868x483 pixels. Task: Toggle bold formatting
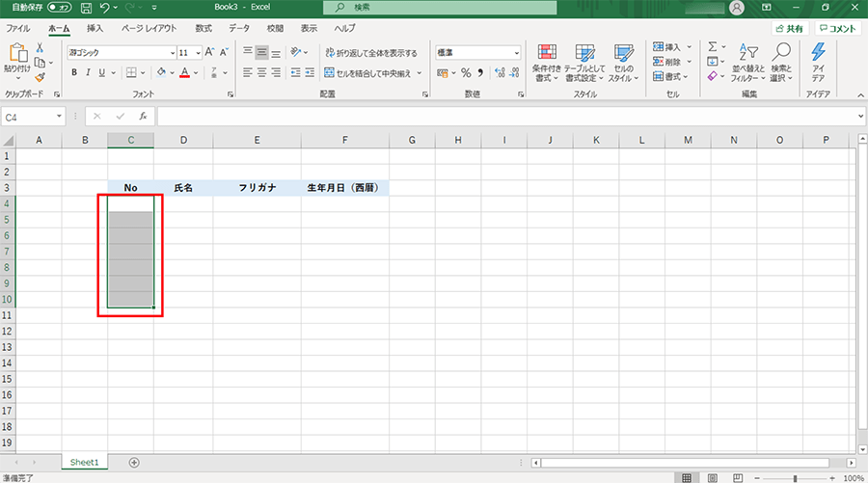74,72
